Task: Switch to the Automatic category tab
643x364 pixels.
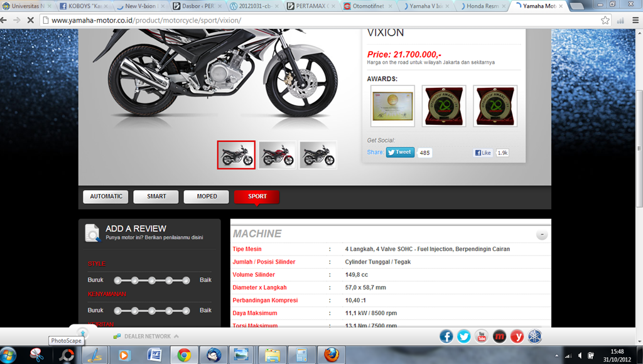Action: (105, 196)
